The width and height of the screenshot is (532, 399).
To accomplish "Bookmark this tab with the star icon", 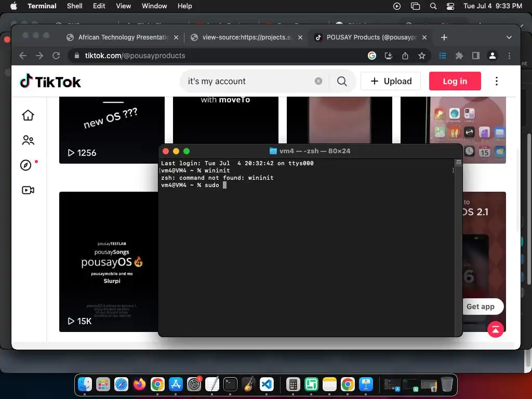I will click(422, 56).
